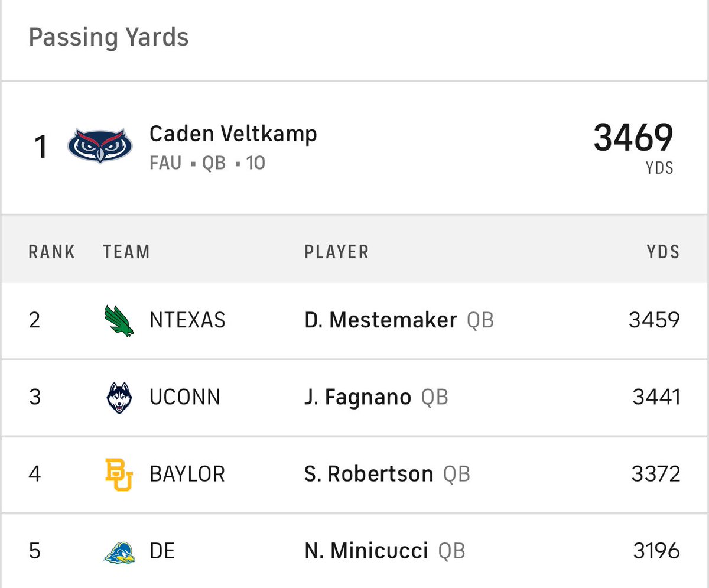The width and height of the screenshot is (709, 588).
Task: Click the North Texas eagle logo
Action: pyautogui.click(x=119, y=320)
